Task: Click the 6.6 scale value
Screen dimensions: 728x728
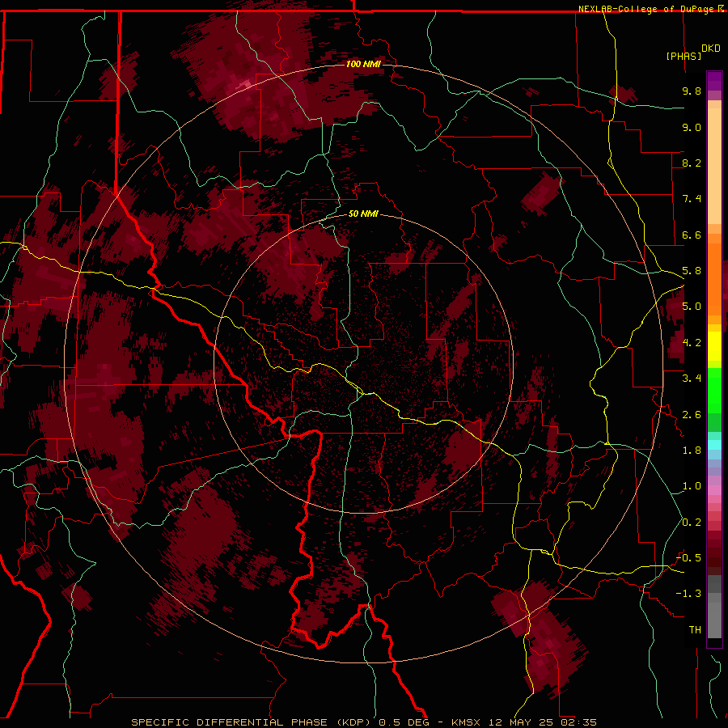Action: click(x=692, y=235)
